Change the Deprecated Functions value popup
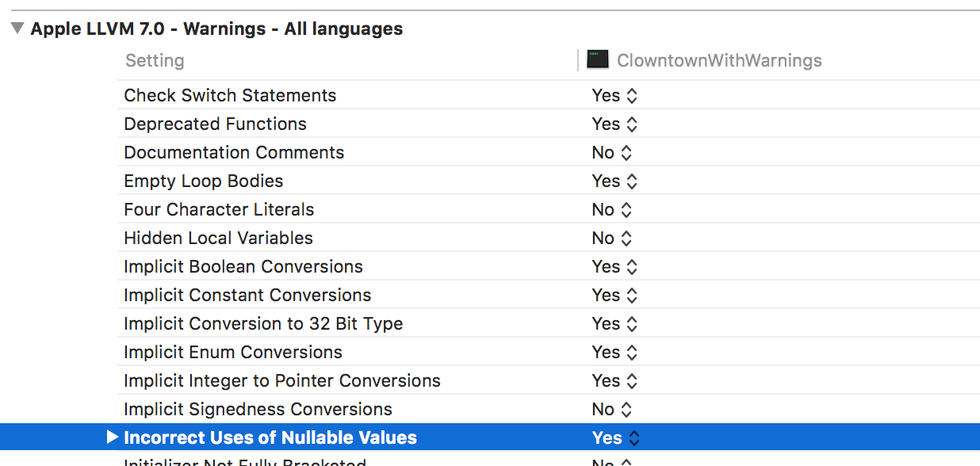This screenshot has width=980, height=466. [x=614, y=124]
